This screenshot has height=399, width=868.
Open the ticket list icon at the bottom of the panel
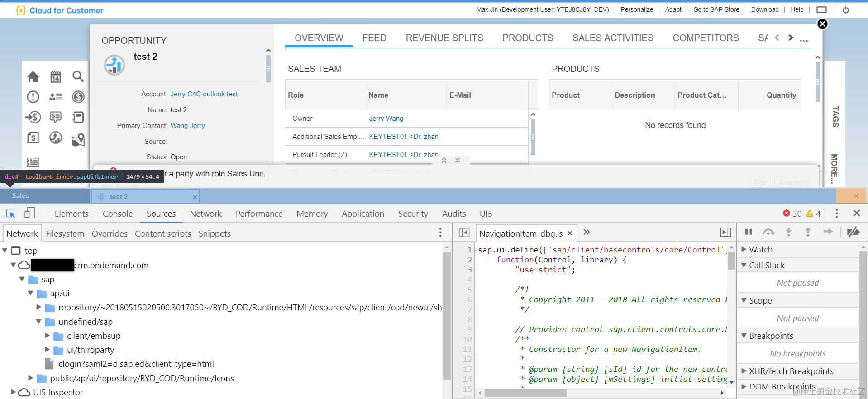[33, 162]
